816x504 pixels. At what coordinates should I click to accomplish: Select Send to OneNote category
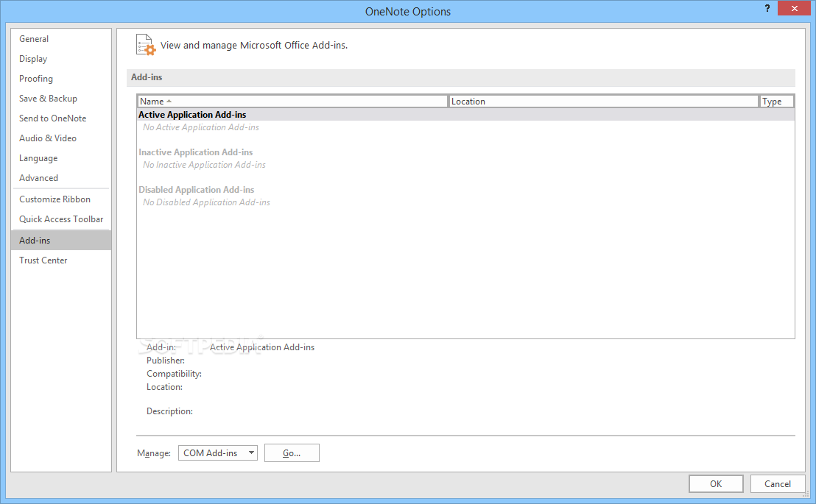click(x=61, y=118)
